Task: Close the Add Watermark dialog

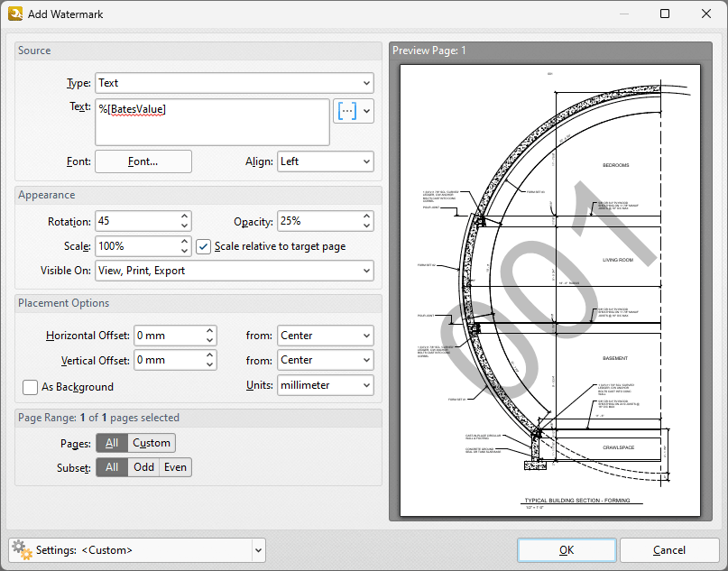Action: coord(706,14)
